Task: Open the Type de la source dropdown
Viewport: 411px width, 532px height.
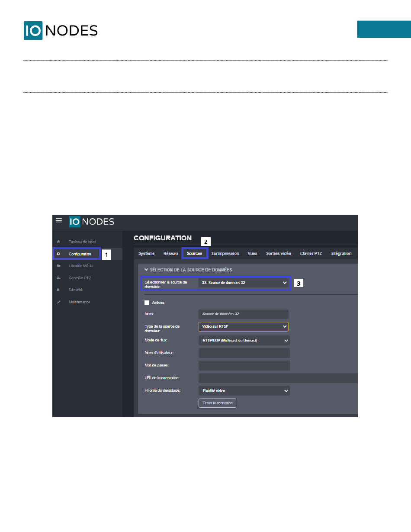Action: [x=243, y=326]
